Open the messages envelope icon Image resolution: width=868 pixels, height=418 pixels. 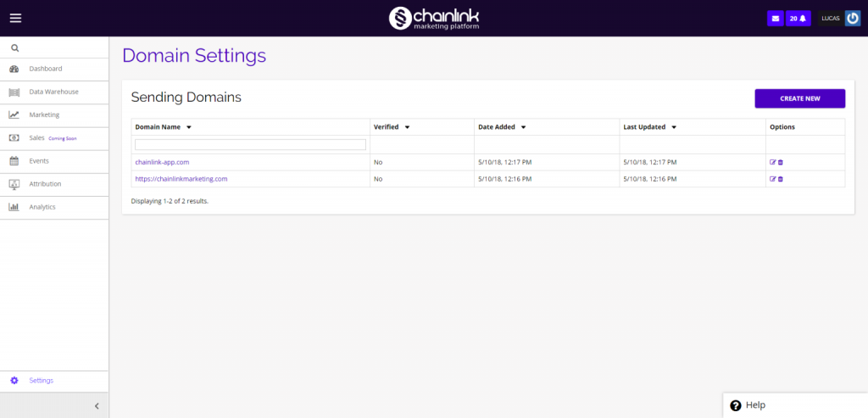pyautogui.click(x=775, y=19)
